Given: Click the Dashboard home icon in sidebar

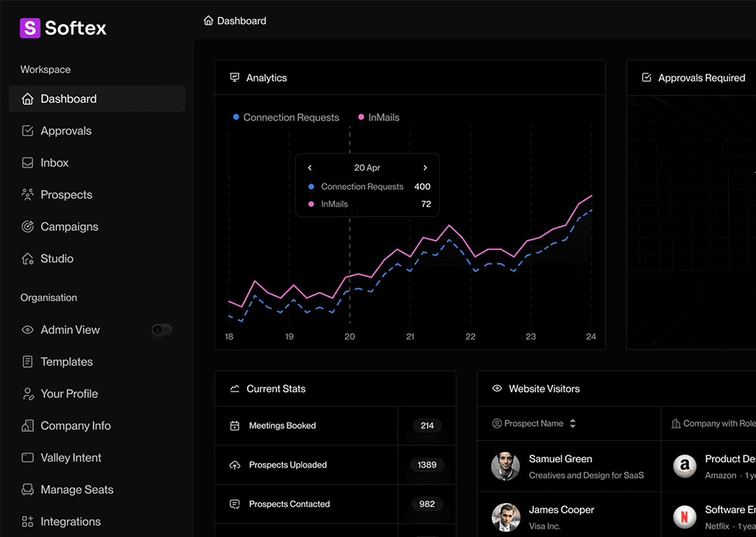Looking at the screenshot, I should 28,99.
